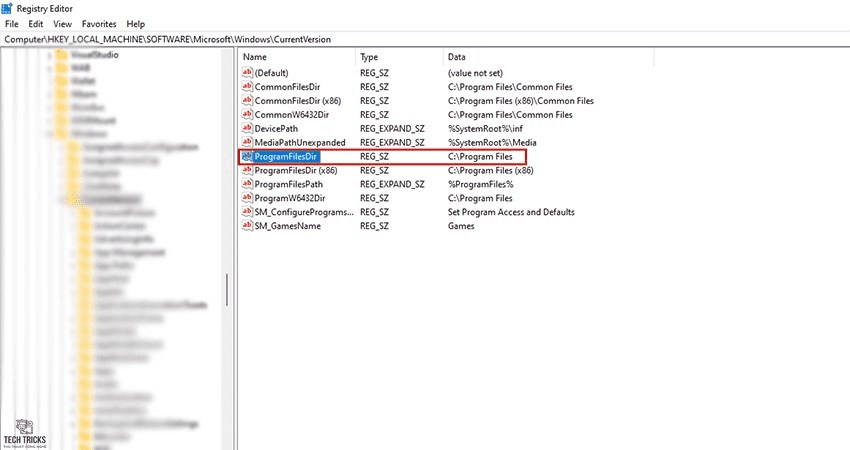
Task: Click ProgramFilesDir (x86) row's "C:\Program Files (x86)" data
Action: click(491, 170)
